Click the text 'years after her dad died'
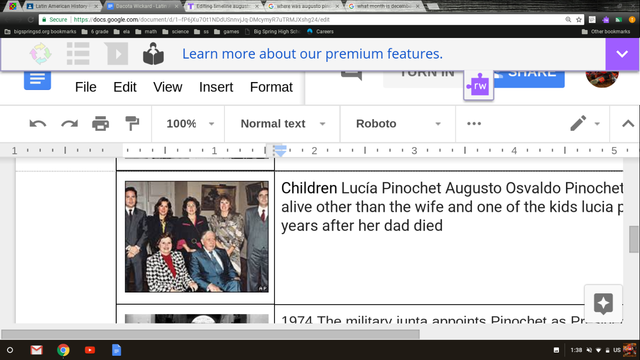 [x=362, y=225]
